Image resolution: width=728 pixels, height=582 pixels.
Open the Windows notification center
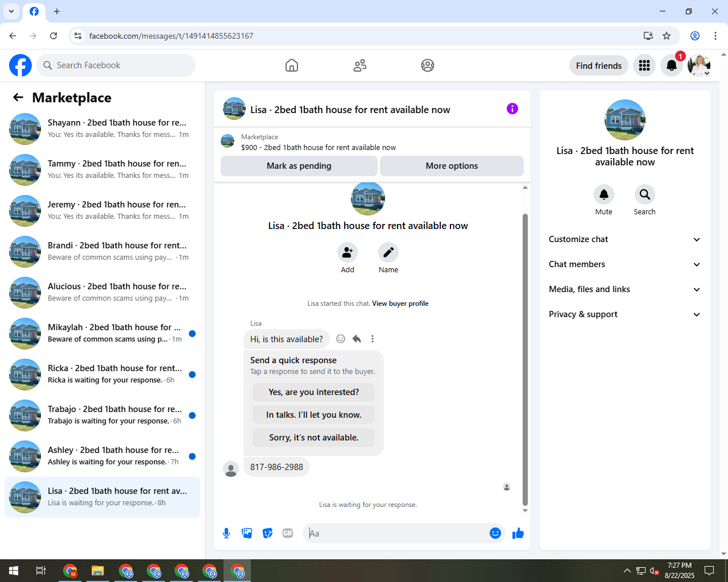(709, 571)
